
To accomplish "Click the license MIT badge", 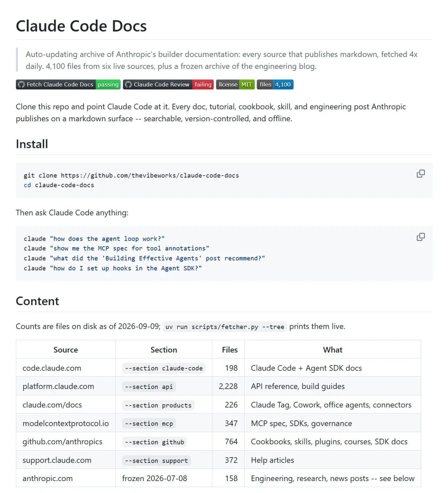I will click(235, 84).
